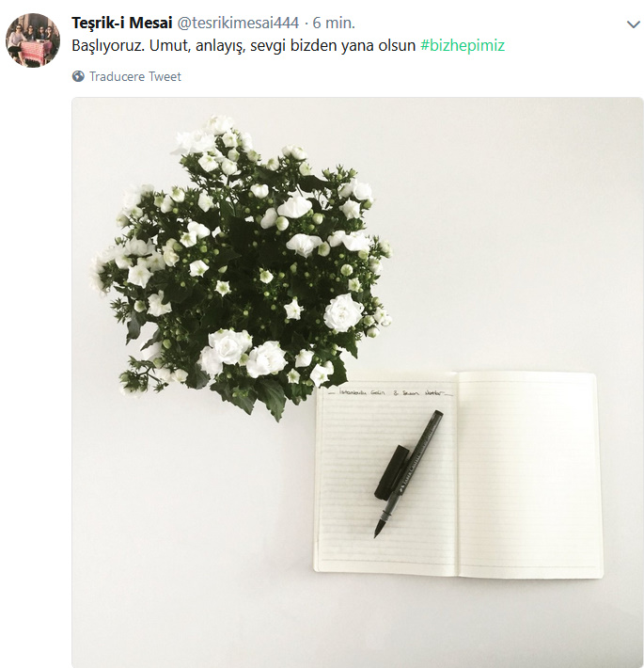Click the black pen in the photo
This screenshot has width=644, height=668.
click(x=409, y=474)
